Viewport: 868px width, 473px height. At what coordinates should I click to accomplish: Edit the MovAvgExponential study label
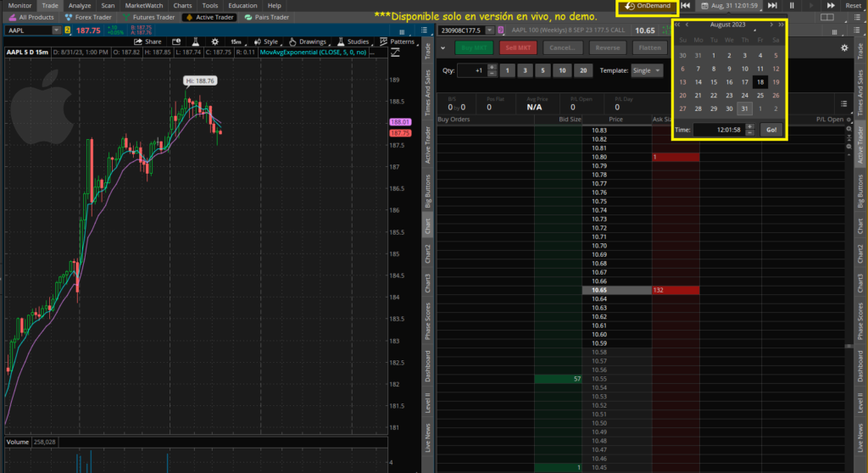point(313,52)
